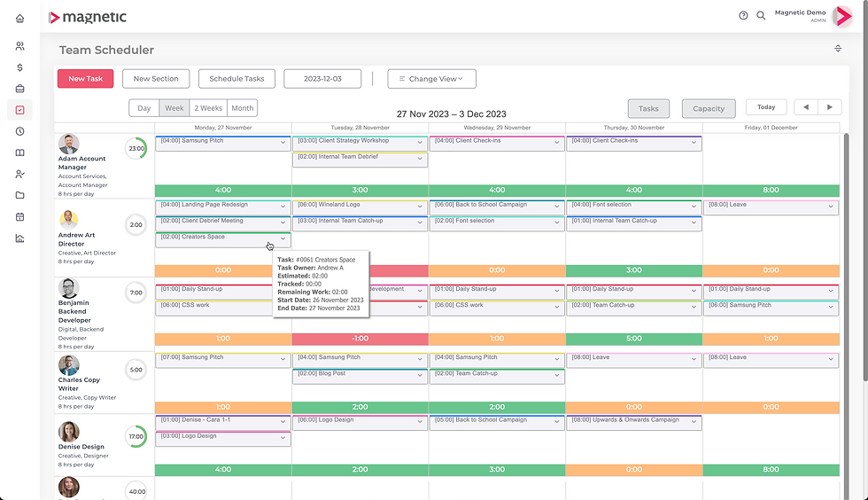Open the Change View dropdown
The width and height of the screenshot is (868, 500).
(x=432, y=79)
